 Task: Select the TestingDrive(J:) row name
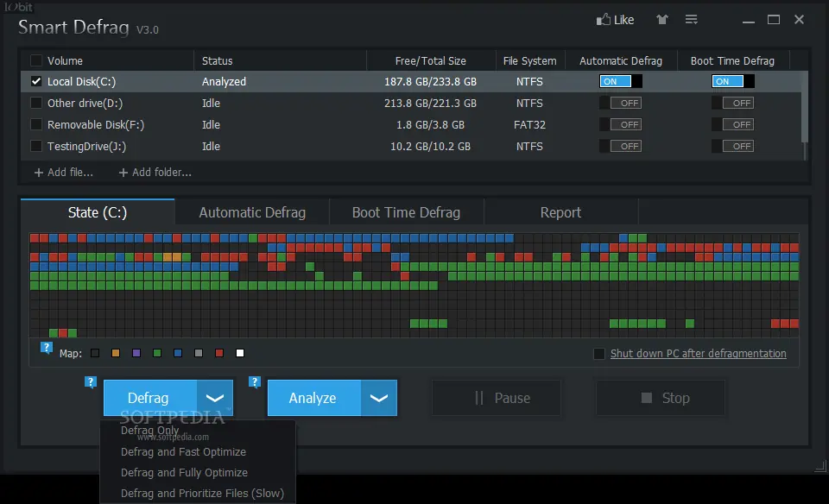(x=86, y=147)
